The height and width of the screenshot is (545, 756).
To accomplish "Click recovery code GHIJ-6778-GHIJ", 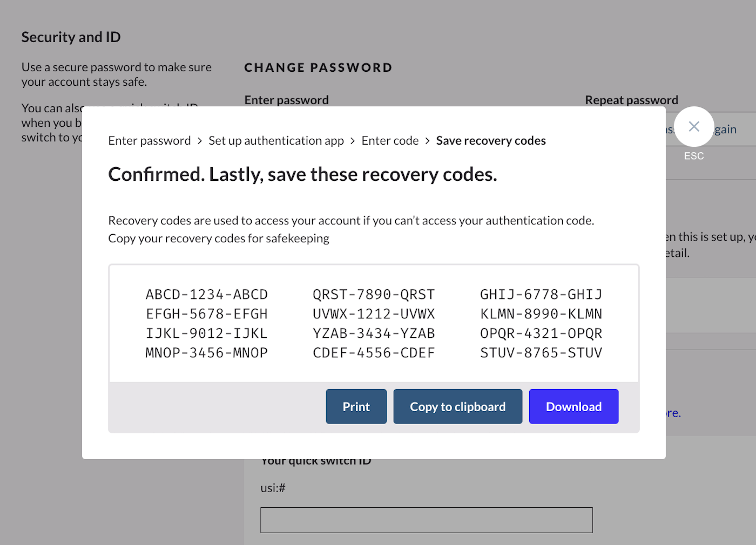I will 541,295.
